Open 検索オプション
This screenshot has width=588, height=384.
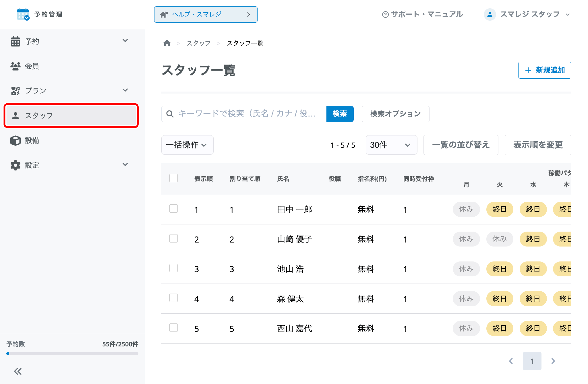[395, 114]
